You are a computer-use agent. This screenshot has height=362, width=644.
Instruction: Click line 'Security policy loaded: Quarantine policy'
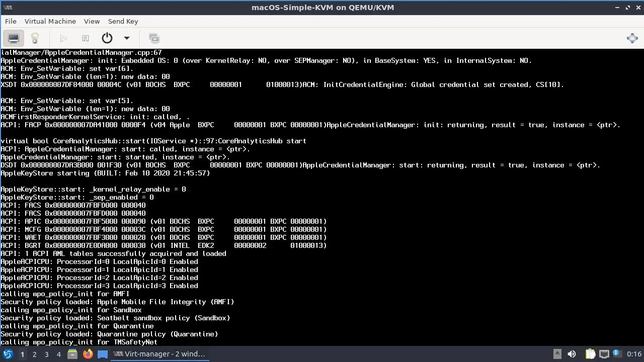pyautogui.click(x=109, y=334)
